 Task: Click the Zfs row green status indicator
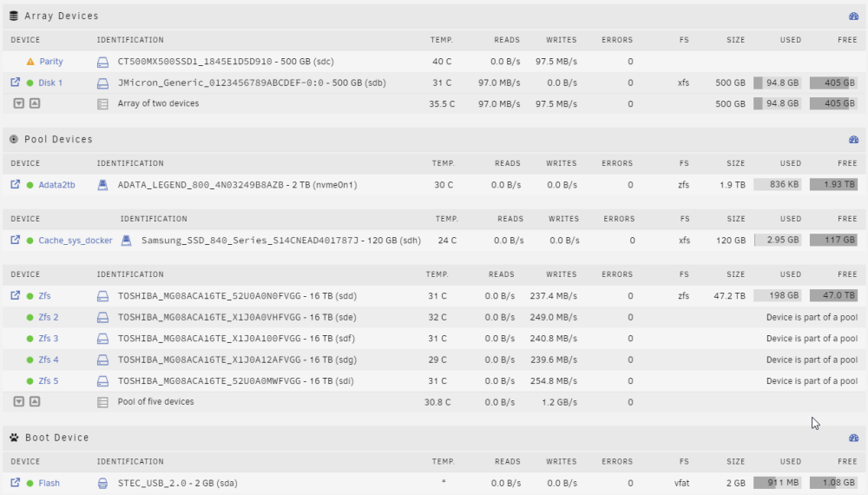coord(30,296)
